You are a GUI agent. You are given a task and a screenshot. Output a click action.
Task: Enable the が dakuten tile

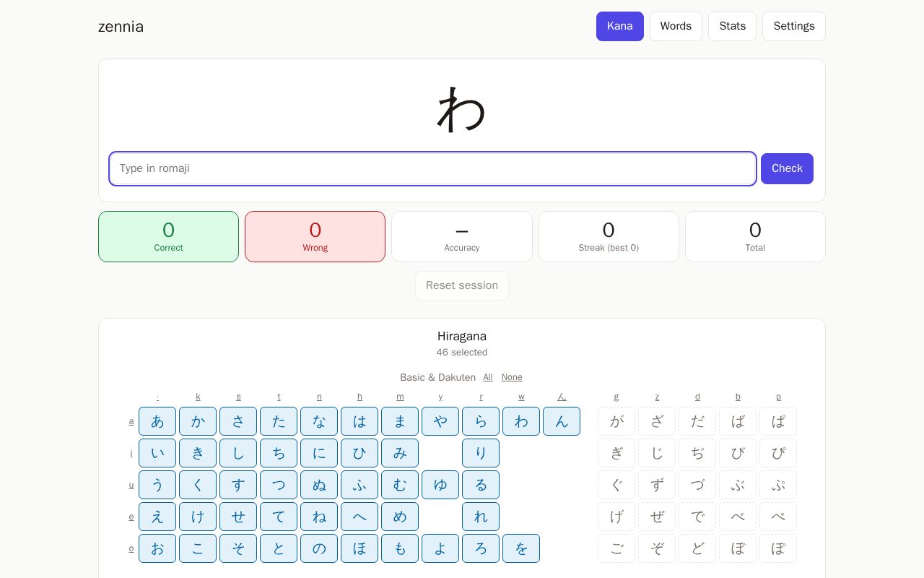tap(616, 421)
